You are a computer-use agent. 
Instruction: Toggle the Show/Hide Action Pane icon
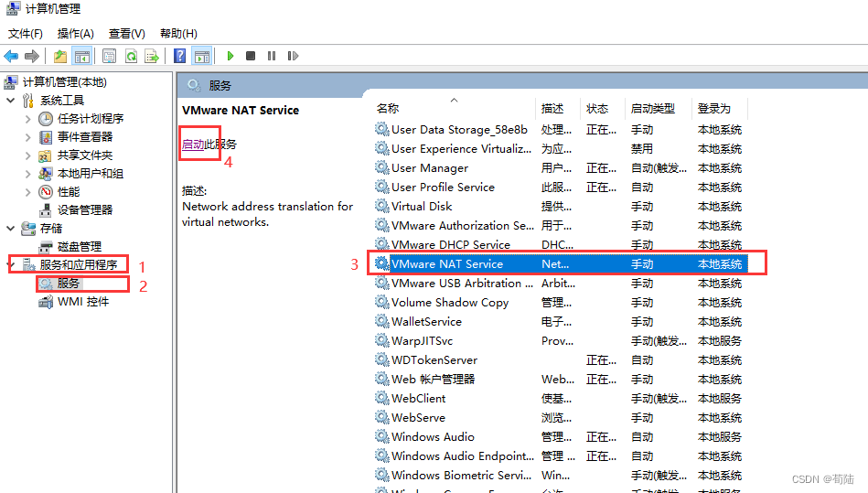point(201,56)
